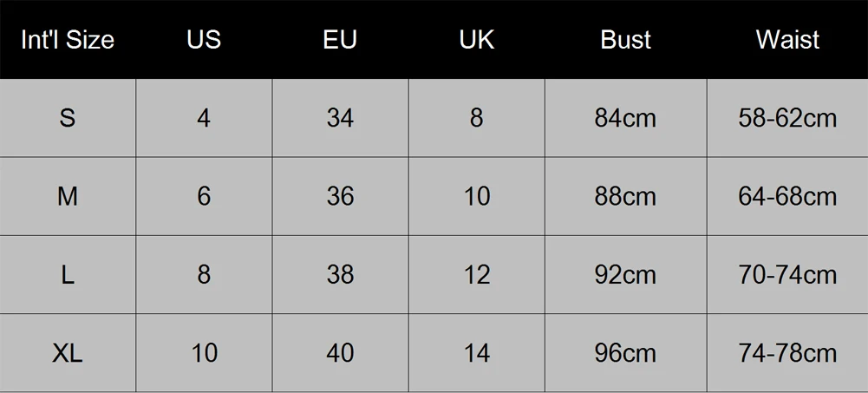
Task: Select the 64-68cm waist cell
Action: click(787, 197)
